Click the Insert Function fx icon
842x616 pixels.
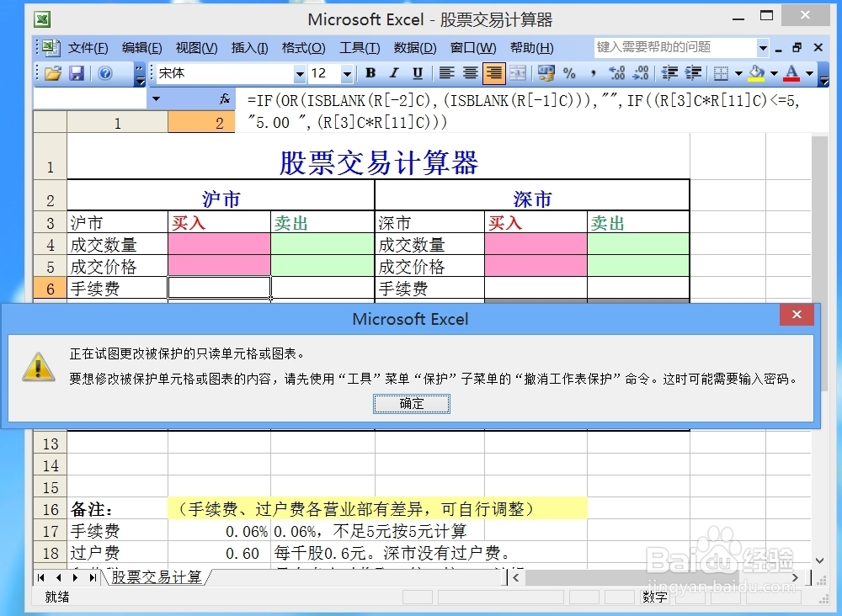pos(225,98)
